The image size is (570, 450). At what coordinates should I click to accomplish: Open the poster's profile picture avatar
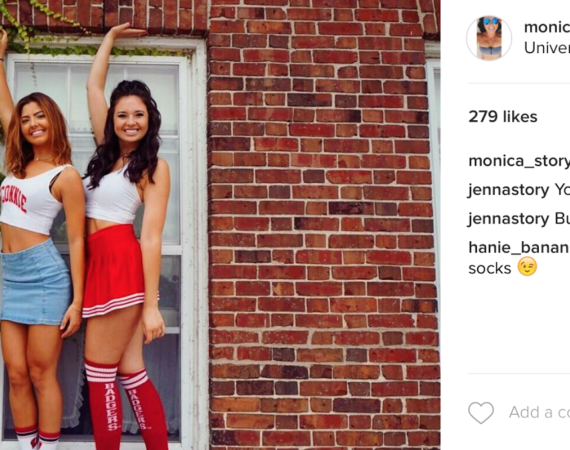pyautogui.click(x=489, y=38)
